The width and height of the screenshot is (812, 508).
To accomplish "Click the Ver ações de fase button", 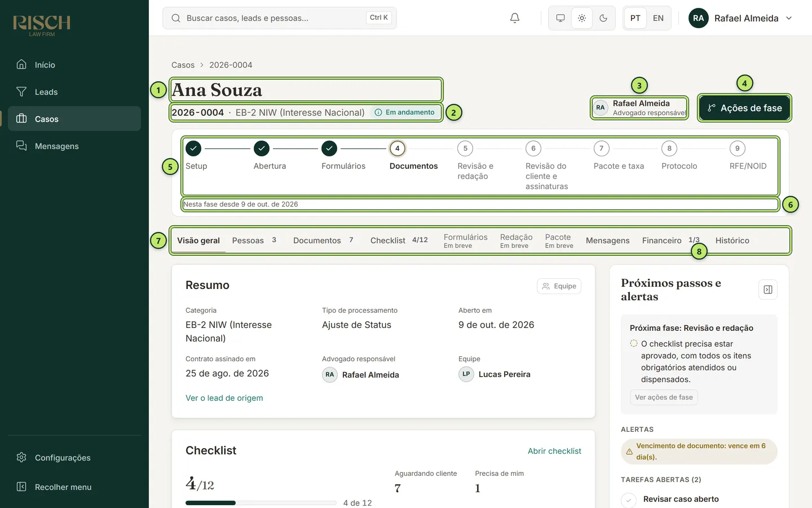I will coord(664,397).
